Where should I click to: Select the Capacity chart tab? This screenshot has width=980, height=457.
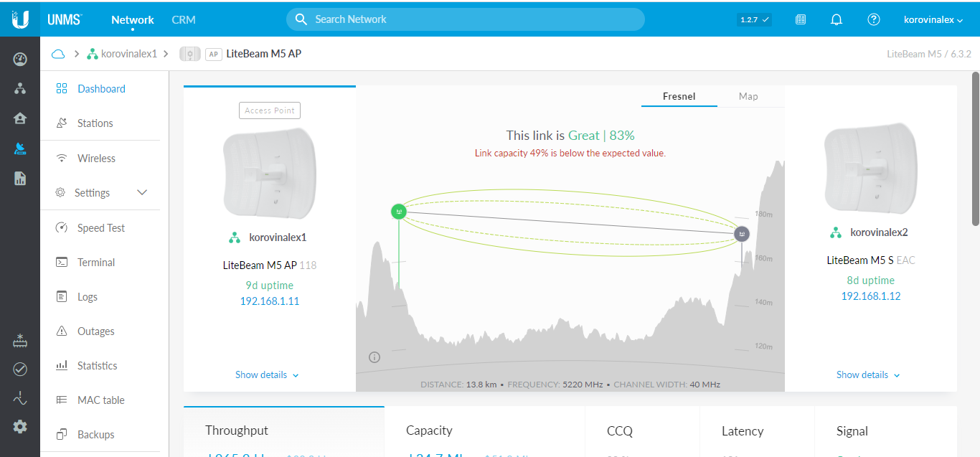click(485, 431)
